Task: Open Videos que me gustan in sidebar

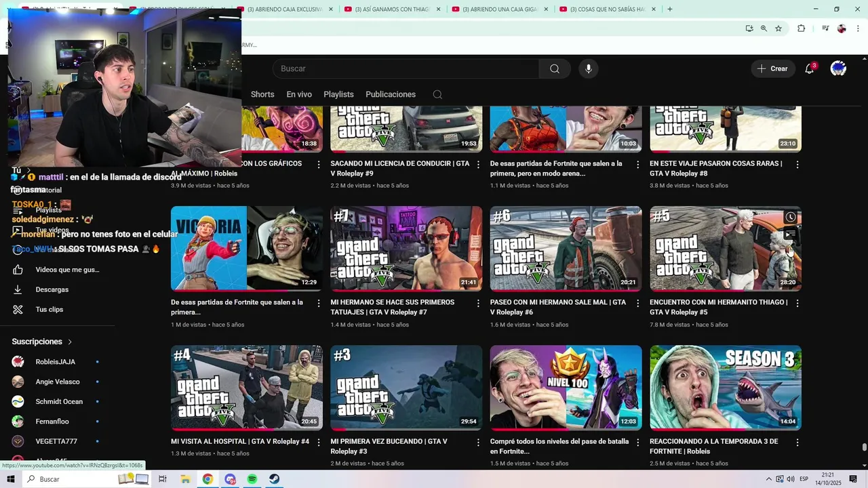Action: (x=59, y=270)
